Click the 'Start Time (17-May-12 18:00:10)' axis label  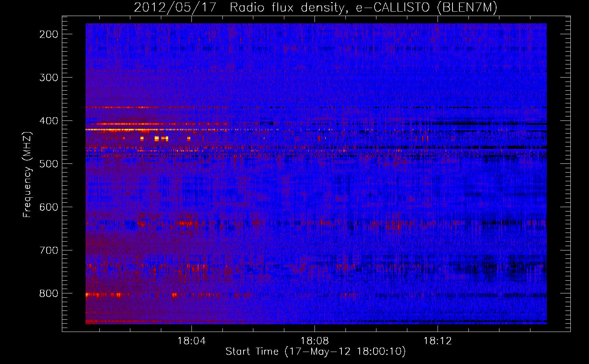click(316, 352)
